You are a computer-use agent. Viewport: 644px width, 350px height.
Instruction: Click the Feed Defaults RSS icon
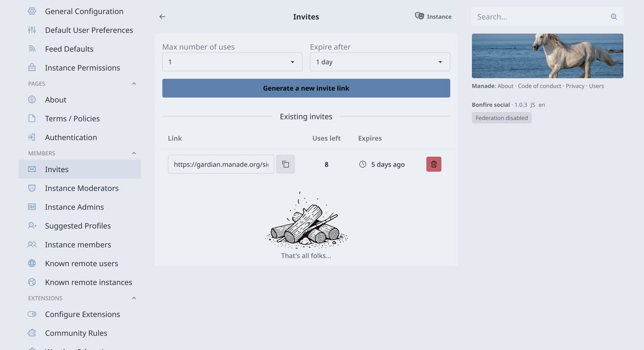pos(32,49)
